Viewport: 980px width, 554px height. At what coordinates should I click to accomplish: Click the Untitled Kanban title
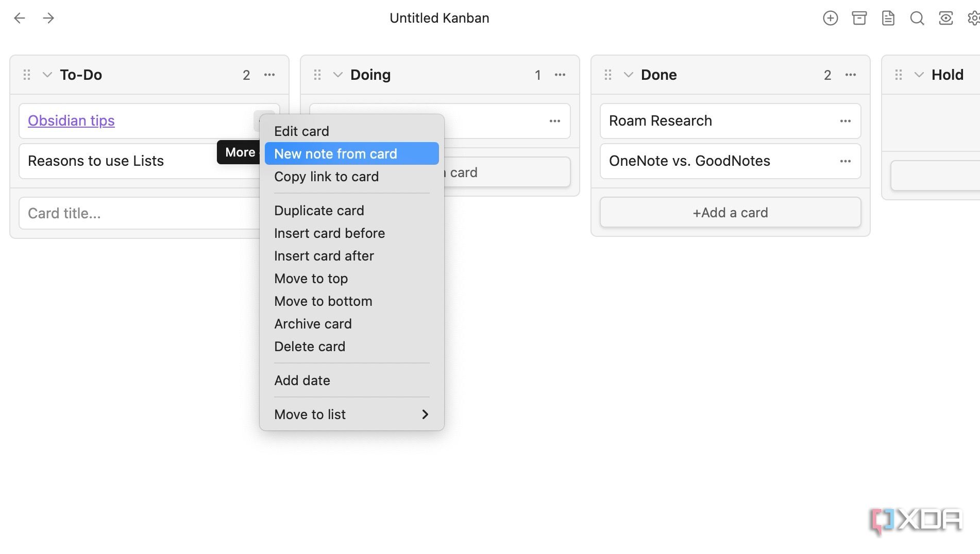439,18
